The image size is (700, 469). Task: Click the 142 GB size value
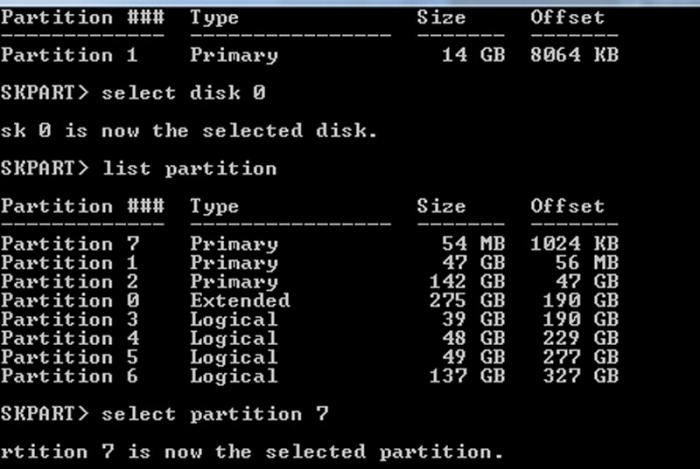(466, 282)
